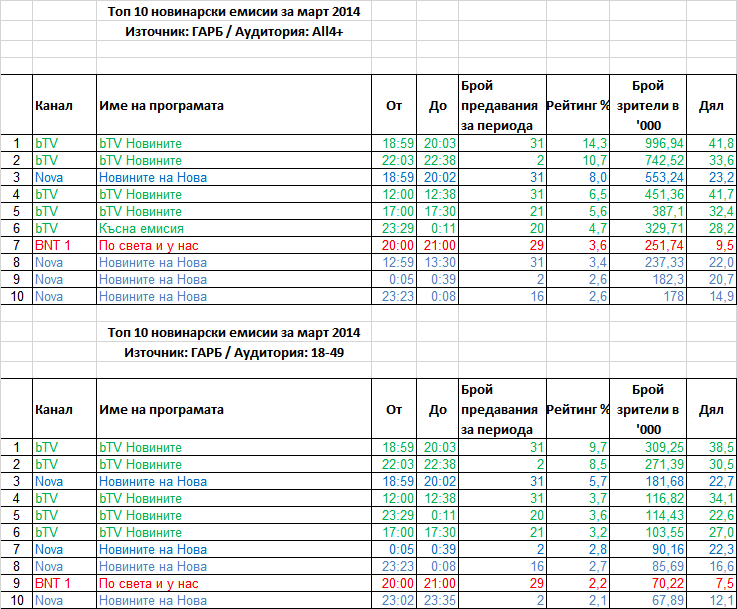The height and width of the screenshot is (609, 737).
Task: Click 'Брой зрители в '000' header in the 18-49 table
Action: click(648, 409)
